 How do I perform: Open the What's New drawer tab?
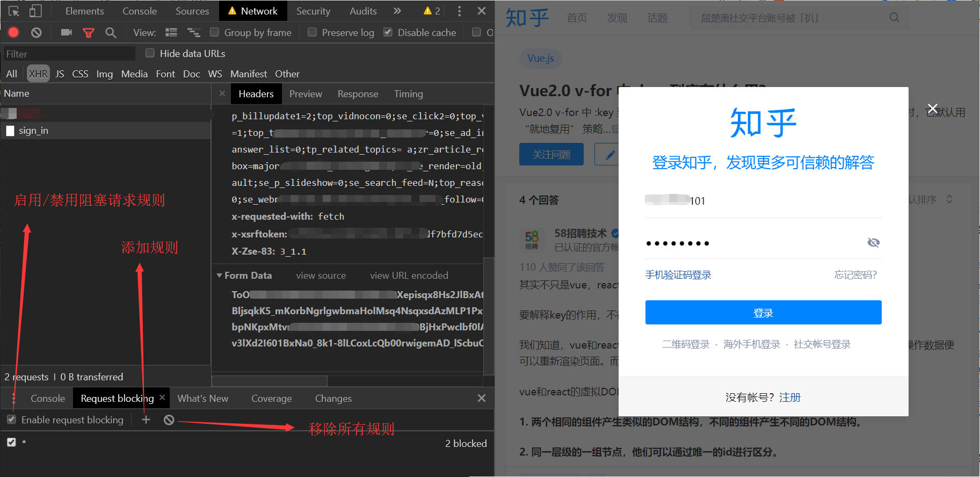tap(203, 398)
